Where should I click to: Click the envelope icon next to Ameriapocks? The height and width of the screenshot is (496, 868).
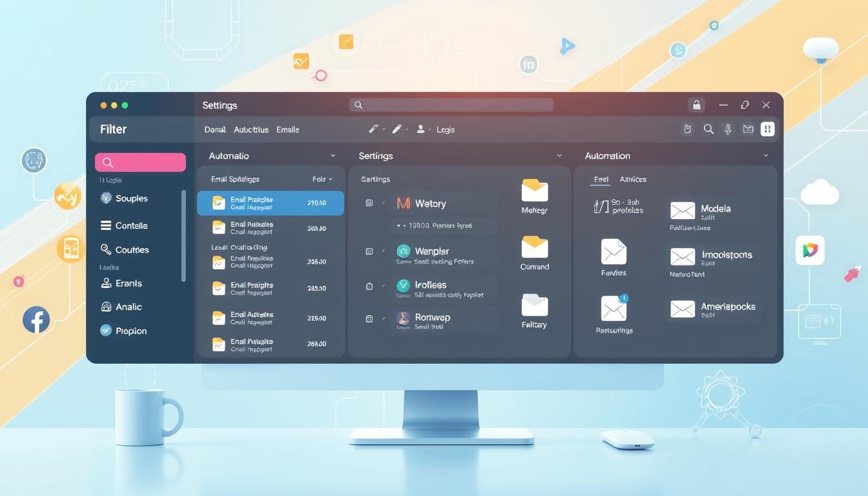click(683, 309)
